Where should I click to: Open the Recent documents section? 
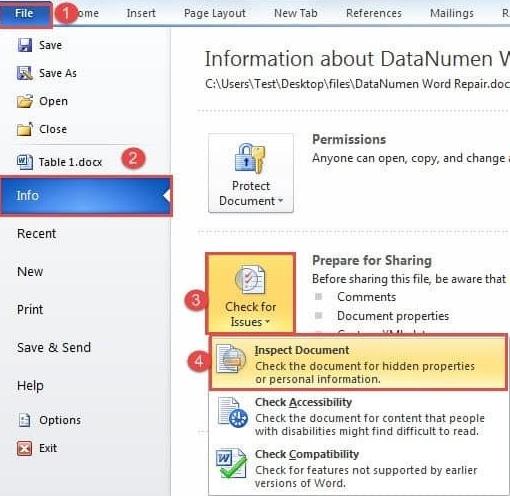click(x=36, y=234)
